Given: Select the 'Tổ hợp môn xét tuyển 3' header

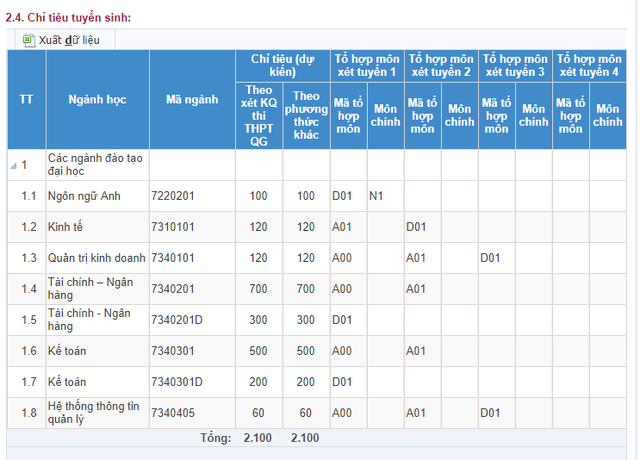Looking at the screenshot, I should [514, 65].
